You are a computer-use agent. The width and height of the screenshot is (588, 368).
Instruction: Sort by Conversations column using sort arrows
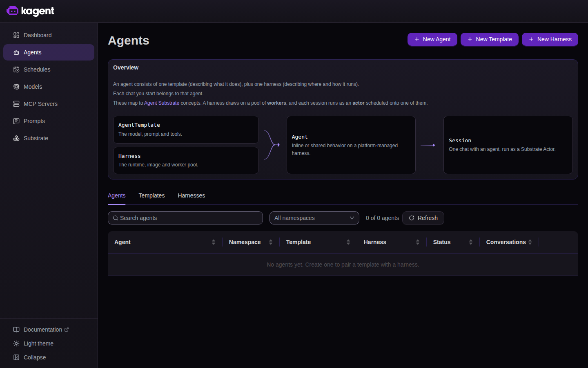coord(530,242)
